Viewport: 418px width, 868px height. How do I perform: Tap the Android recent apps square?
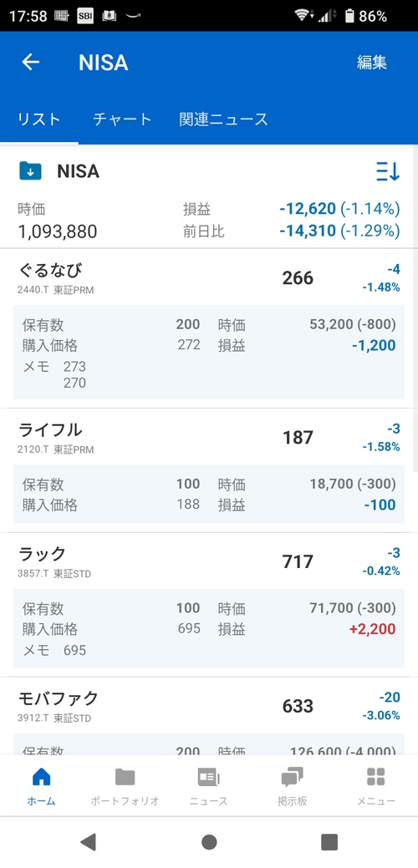click(329, 842)
